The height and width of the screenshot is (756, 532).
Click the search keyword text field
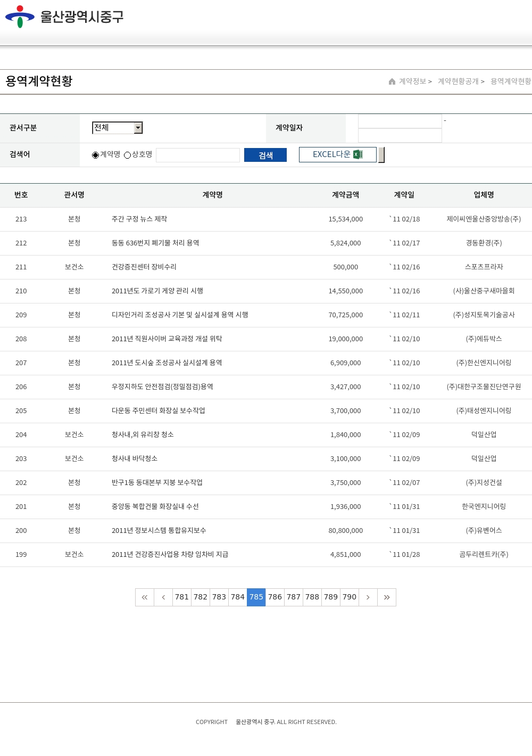[198, 155]
